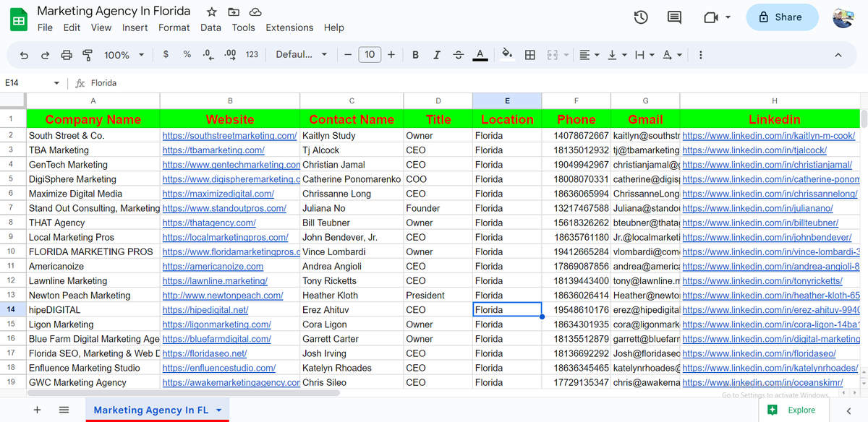Screen dimensions: 868x422
Task: Decrease font size with minus
Action: click(x=348, y=55)
